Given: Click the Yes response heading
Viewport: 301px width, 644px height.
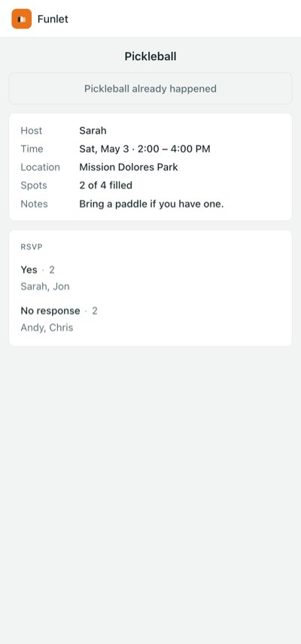Looking at the screenshot, I should [x=29, y=270].
